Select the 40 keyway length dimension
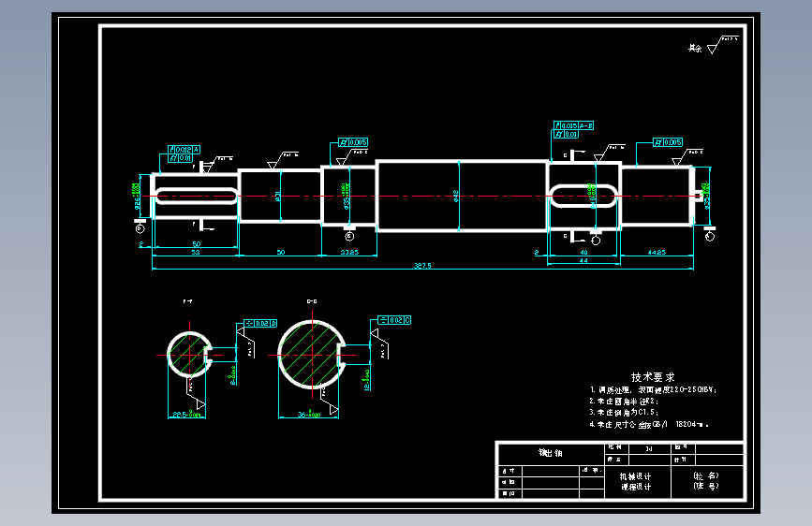This screenshot has width=812, height=526. tap(583, 253)
